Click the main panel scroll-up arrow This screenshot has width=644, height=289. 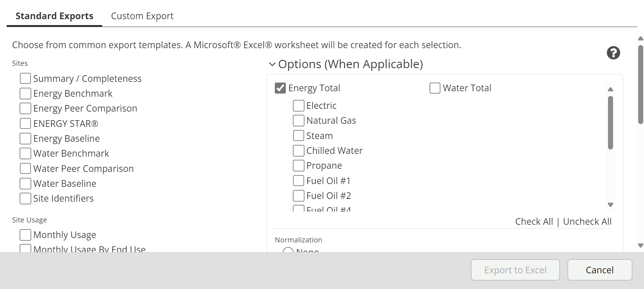640,38
